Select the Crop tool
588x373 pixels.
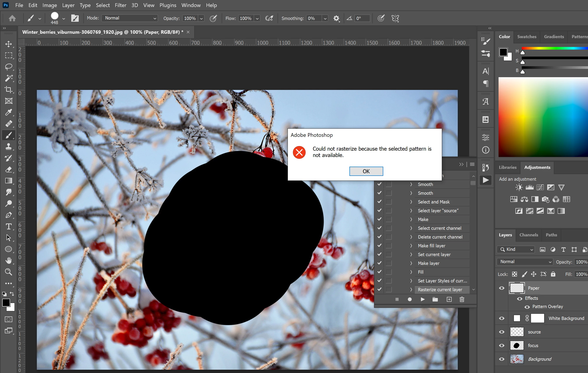[x=9, y=90]
